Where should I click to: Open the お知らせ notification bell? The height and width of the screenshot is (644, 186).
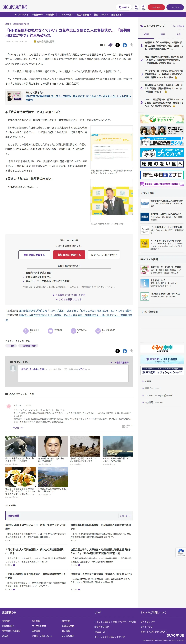click(124, 7)
